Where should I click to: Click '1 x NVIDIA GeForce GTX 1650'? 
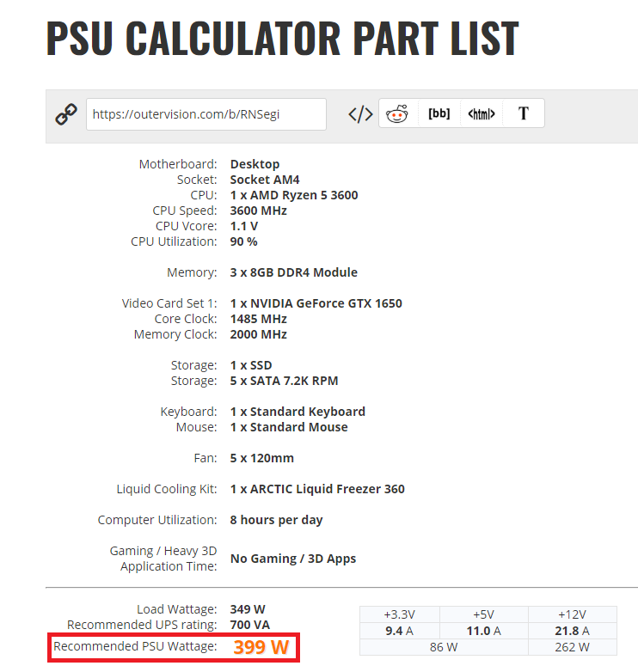point(316,303)
